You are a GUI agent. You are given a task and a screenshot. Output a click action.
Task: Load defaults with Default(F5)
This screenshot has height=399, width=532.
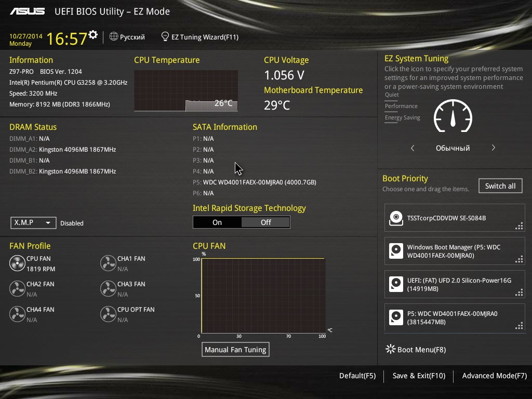point(357,376)
